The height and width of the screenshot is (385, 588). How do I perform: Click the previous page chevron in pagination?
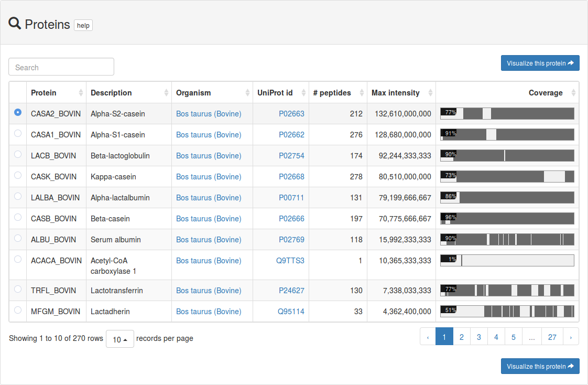coord(428,337)
